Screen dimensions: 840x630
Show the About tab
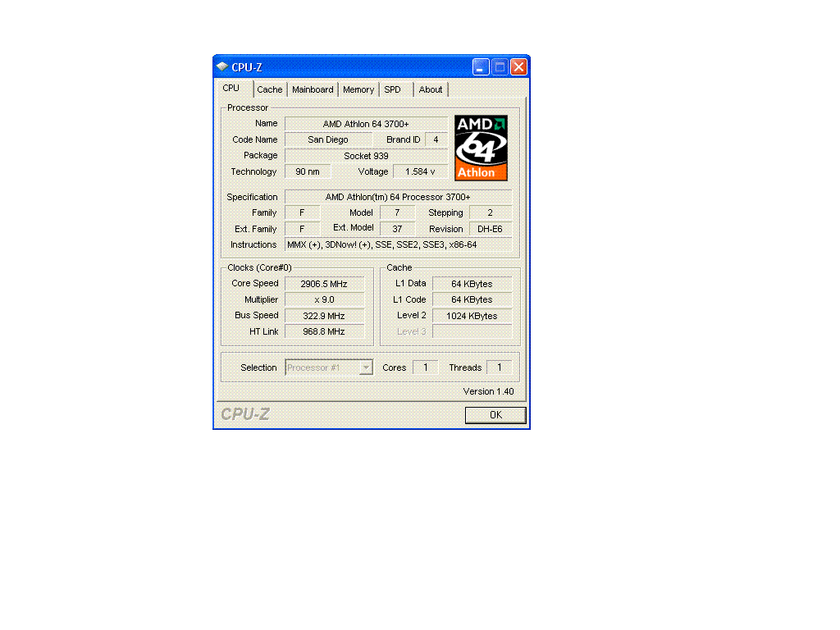[430, 89]
